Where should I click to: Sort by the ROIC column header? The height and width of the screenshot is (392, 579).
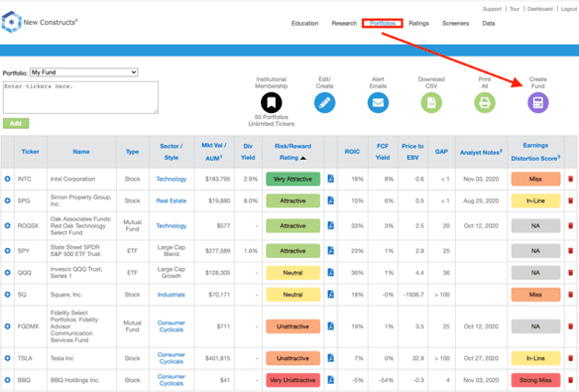point(352,151)
